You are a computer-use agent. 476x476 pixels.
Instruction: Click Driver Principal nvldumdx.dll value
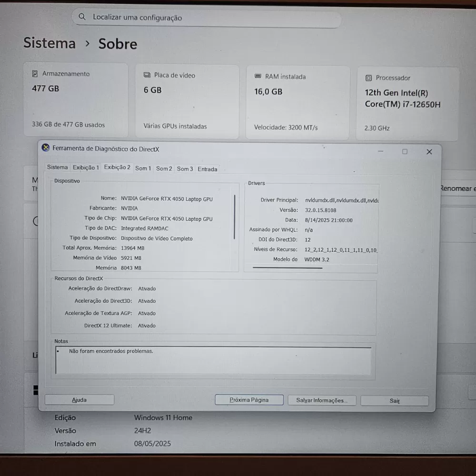pyautogui.click(x=341, y=200)
